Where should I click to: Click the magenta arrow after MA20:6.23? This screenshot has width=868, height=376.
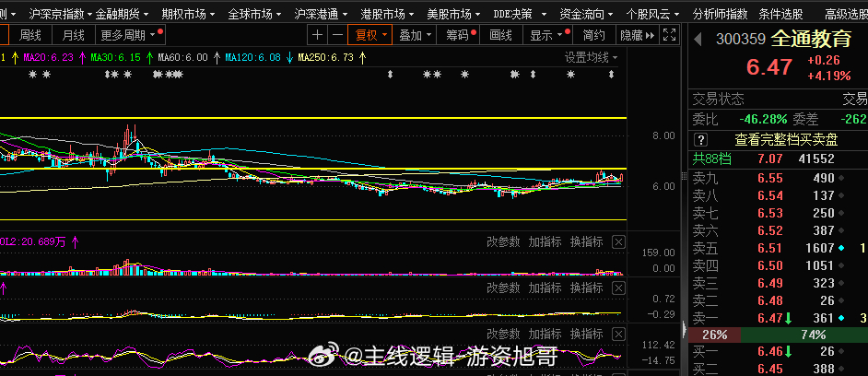[83, 57]
